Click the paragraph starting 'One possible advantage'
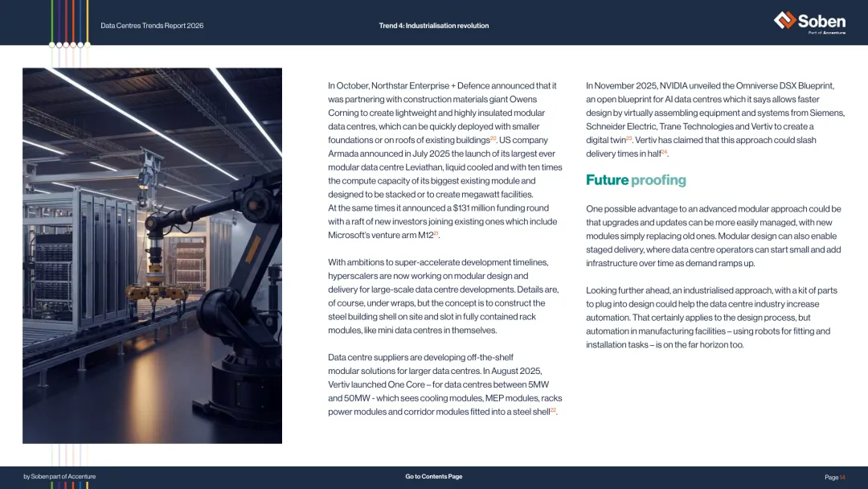Viewport: 868px width, 489px height. (714, 236)
